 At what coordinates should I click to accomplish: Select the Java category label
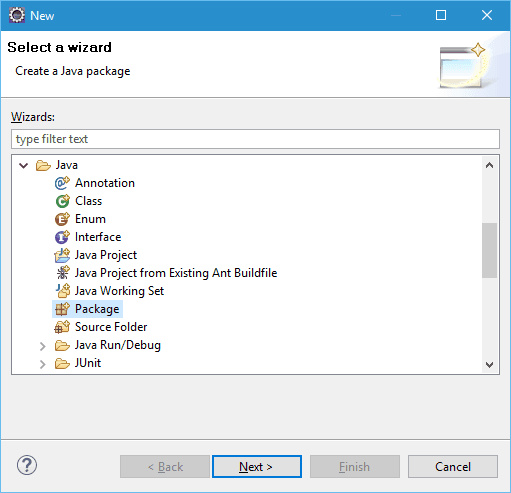click(x=67, y=165)
